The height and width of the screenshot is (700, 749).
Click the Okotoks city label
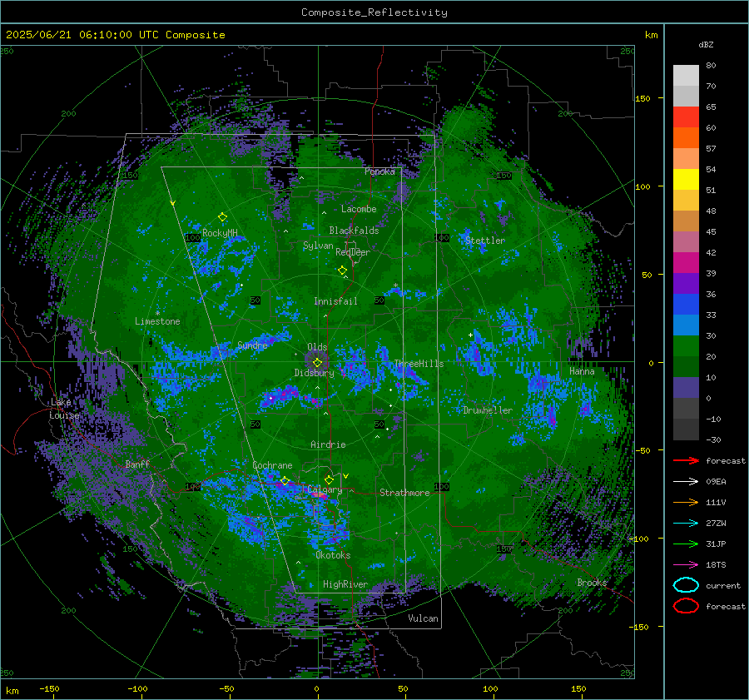pyautogui.click(x=333, y=555)
